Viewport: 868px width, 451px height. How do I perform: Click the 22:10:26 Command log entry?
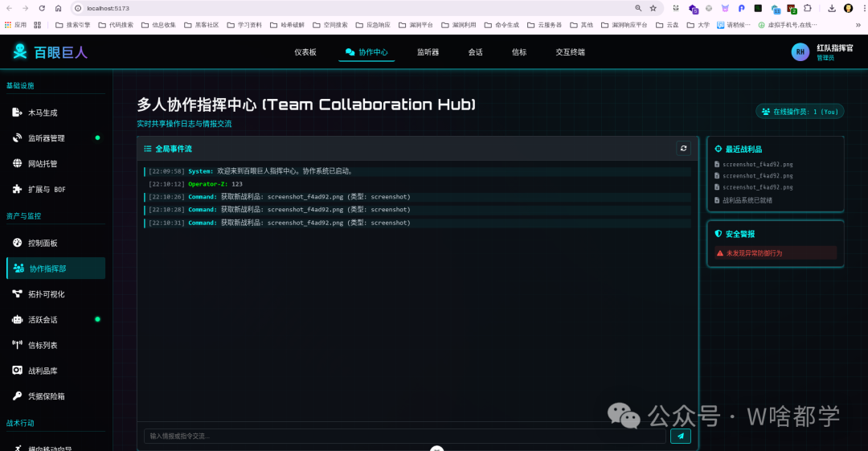coord(417,197)
